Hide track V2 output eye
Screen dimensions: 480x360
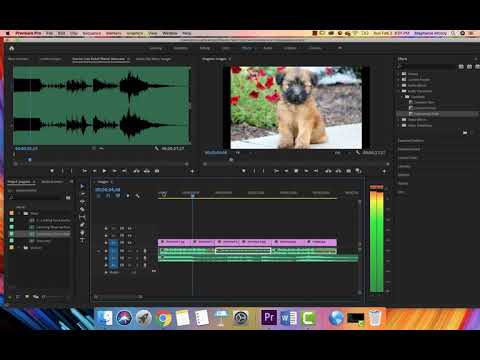coord(130,235)
